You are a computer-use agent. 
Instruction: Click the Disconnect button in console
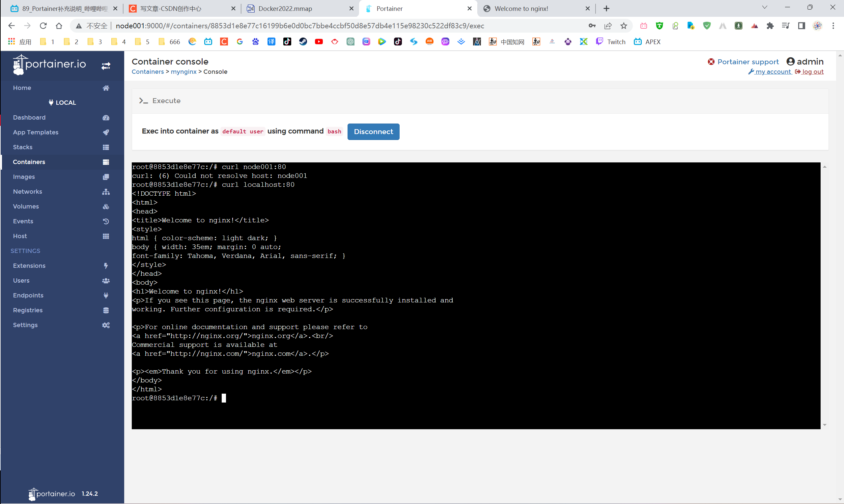coord(373,131)
